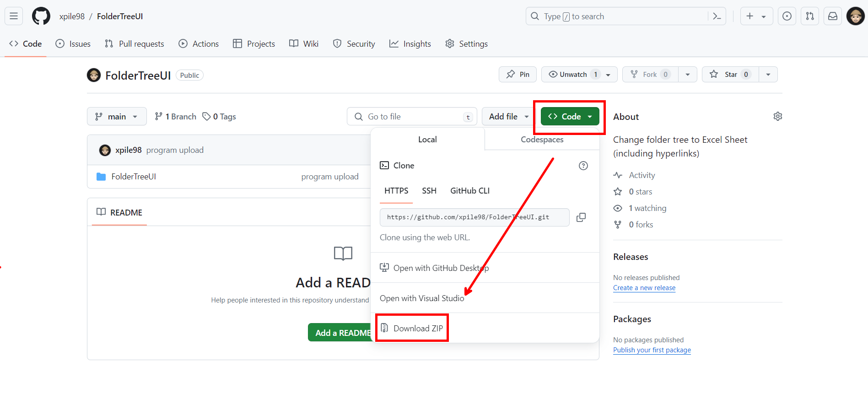
Task: Click the Clone help question mark icon
Action: click(583, 166)
